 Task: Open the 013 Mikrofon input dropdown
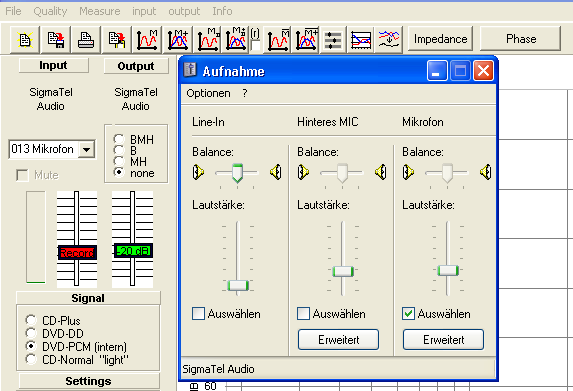[x=87, y=149]
